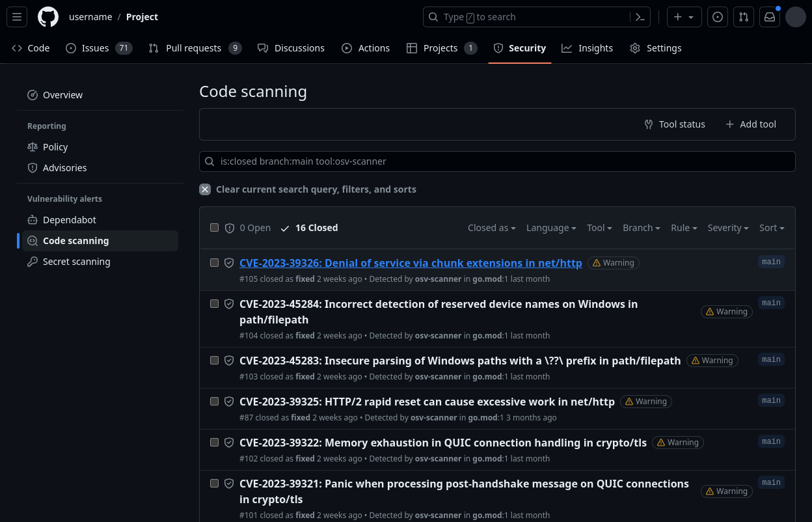The image size is (812, 522).
Task: Click the clear search query X icon
Action: (x=205, y=189)
